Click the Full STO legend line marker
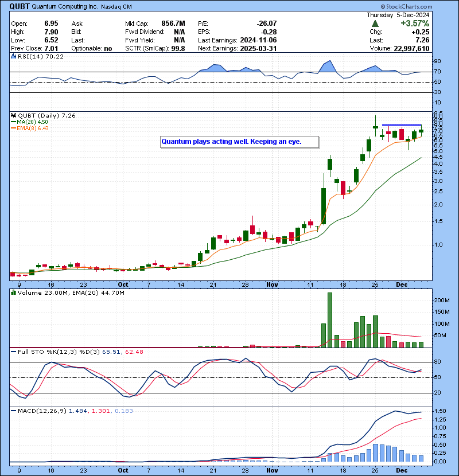 tap(13, 352)
